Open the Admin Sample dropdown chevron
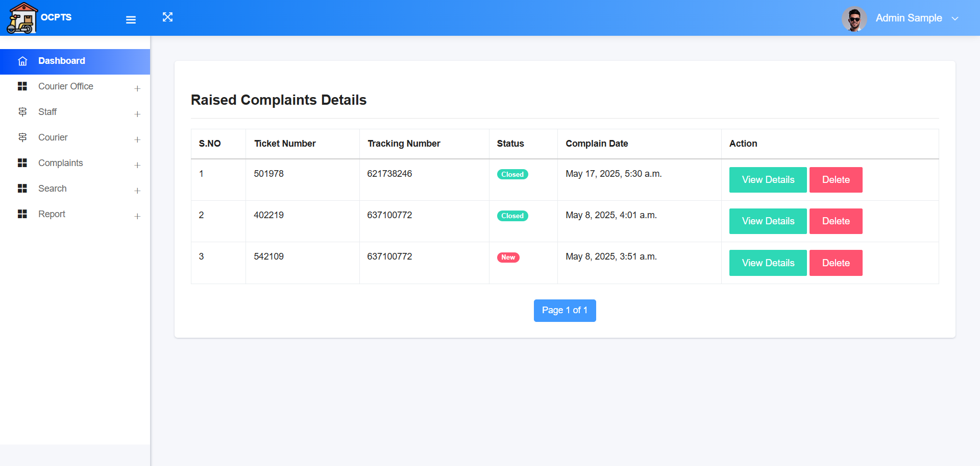Image resolution: width=980 pixels, height=466 pixels. pyautogui.click(x=955, y=18)
